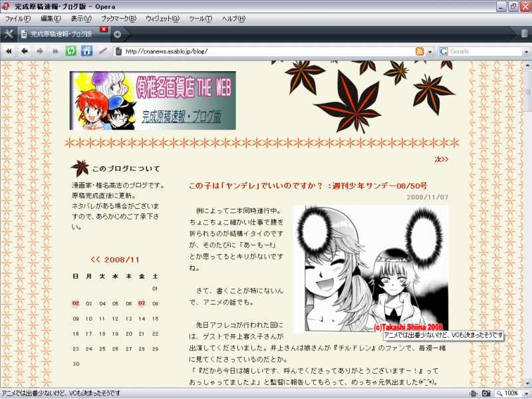This screenshot has height=399, width=532.
Task: Click the orange RSS feed icon
Action: (420, 52)
